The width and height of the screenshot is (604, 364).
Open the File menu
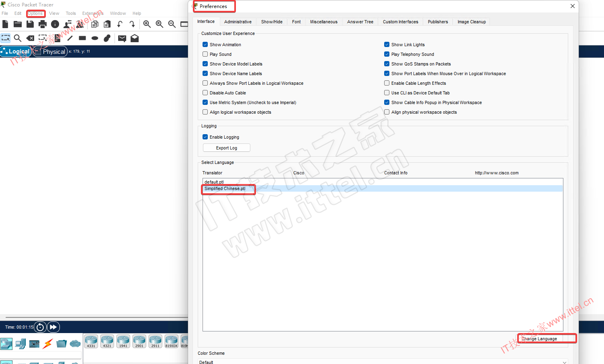click(x=5, y=13)
